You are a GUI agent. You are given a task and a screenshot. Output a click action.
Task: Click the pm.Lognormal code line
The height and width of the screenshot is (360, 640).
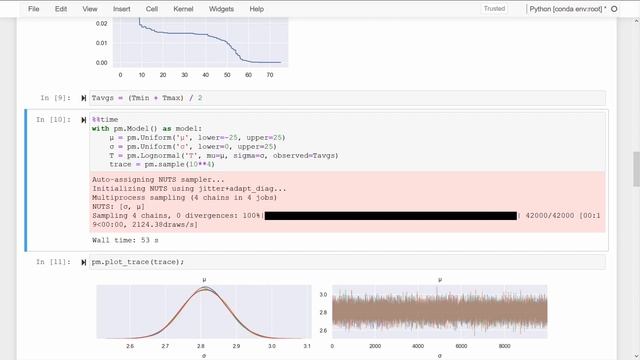[224, 156]
